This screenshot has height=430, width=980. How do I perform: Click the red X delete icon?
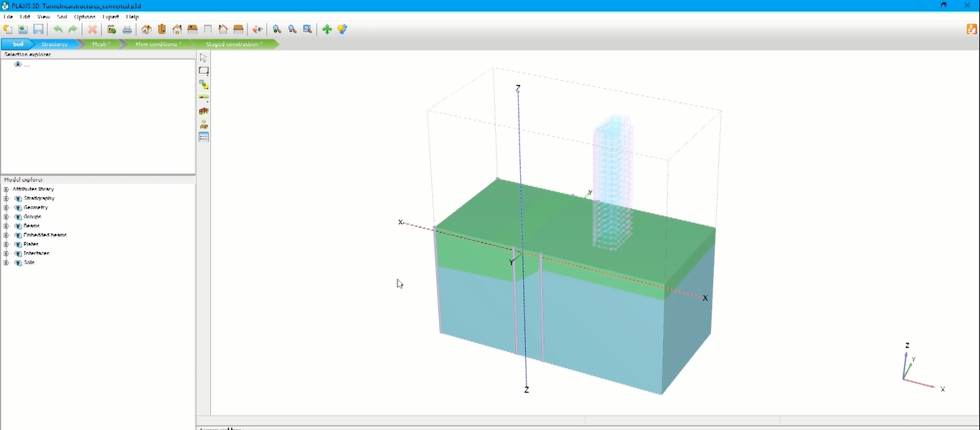(x=93, y=29)
